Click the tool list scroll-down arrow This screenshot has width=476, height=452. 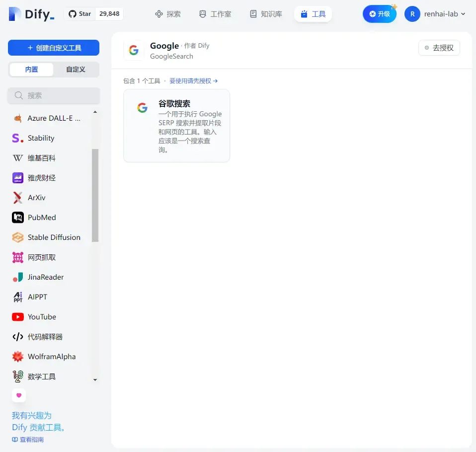point(95,380)
